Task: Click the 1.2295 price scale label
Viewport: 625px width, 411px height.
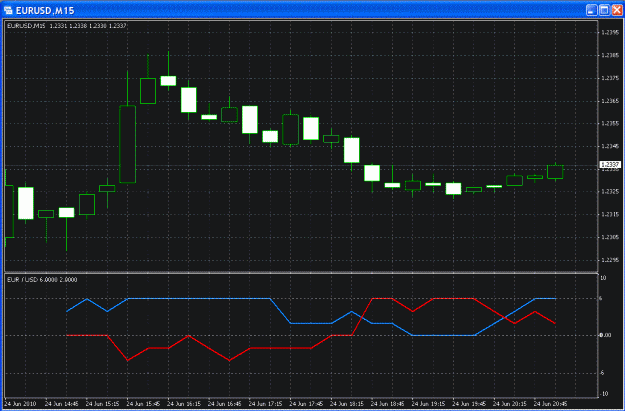Action: (x=610, y=260)
